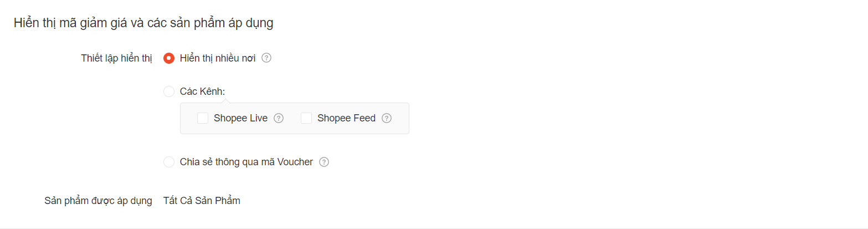Click the Tất Cả Sản Phẩm value
The image size is (868, 229).
pos(202,201)
